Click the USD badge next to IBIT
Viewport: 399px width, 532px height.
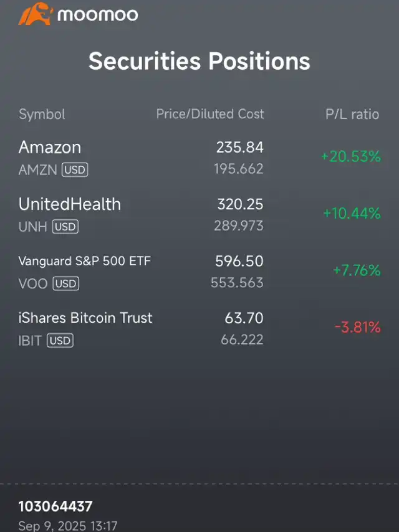tap(60, 340)
